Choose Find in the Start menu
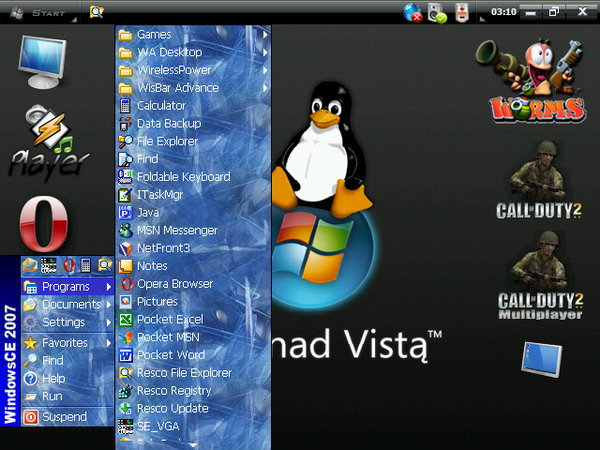Screen dimensions: 600x450 click(x=68, y=360)
